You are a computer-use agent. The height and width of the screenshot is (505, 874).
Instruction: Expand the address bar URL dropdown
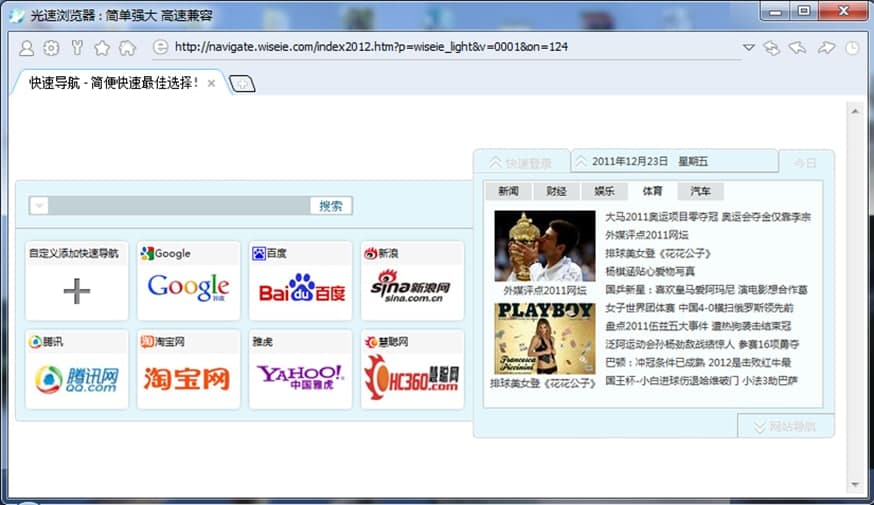(749, 48)
